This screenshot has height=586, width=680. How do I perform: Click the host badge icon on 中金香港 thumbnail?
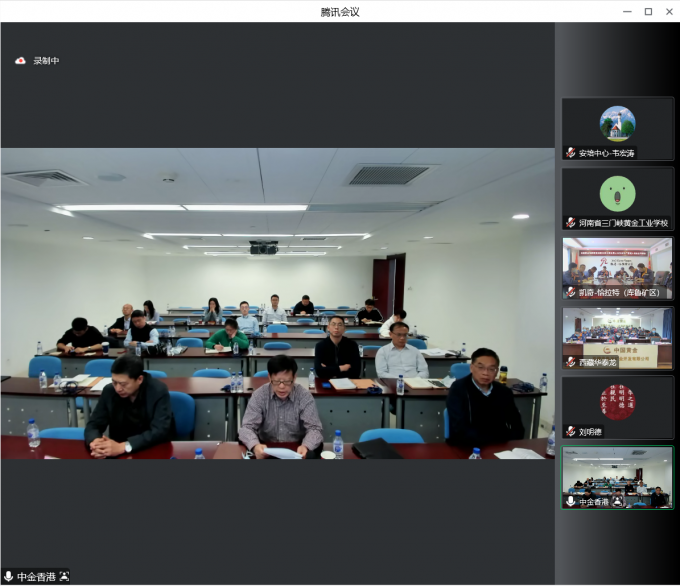618,502
